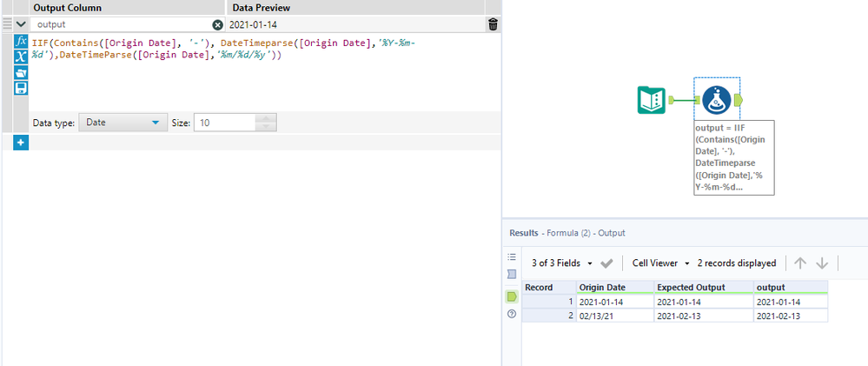868x366 pixels.
Task: Click the Origin Date column header
Action: [614, 288]
